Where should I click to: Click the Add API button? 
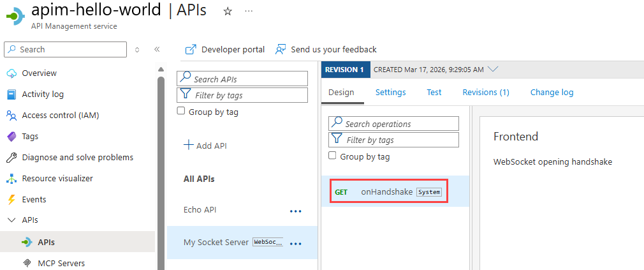[x=205, y=146]
